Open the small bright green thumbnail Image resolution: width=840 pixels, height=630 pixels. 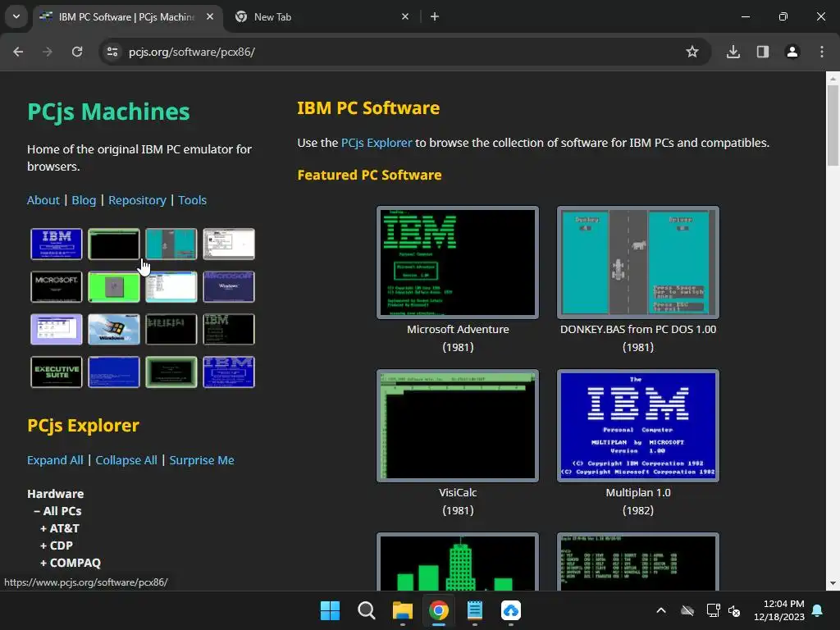click(113, 286)
